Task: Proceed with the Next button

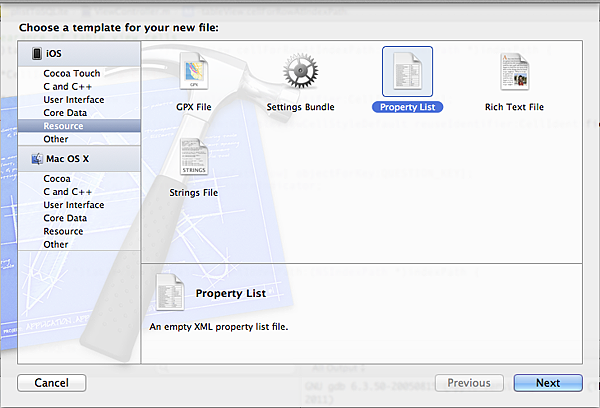Action: click(x=548, y=383)
